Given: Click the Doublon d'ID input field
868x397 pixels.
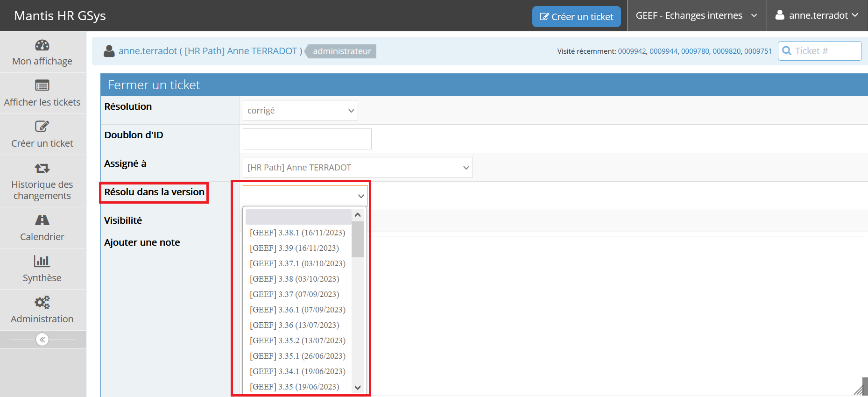Looking at the screenshot, I should (307, 139).
